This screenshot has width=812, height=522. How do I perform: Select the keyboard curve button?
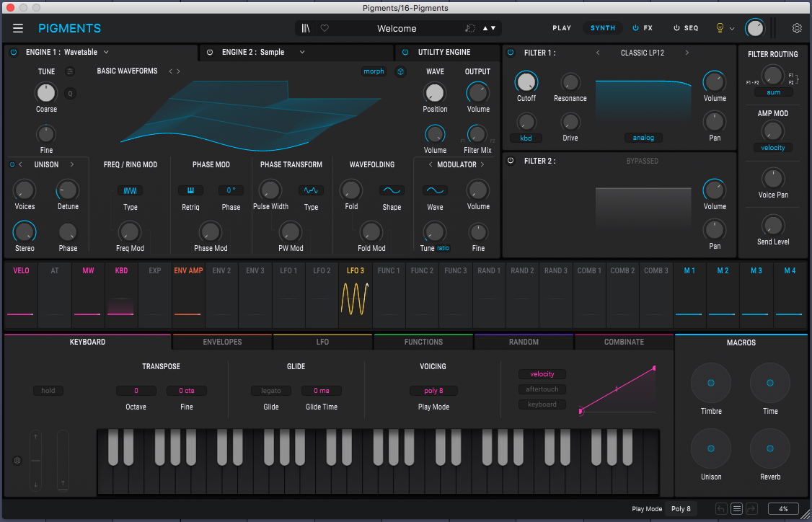point(542,404)
